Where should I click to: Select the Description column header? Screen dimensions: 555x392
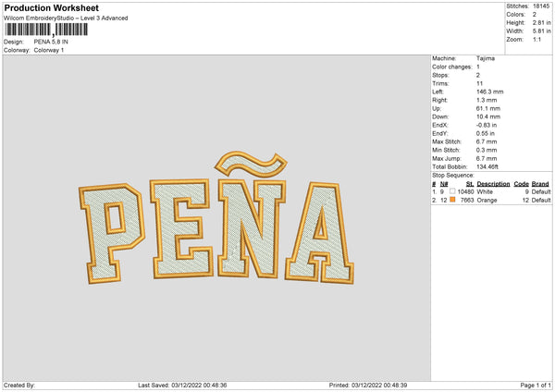(x=491, y=183)
